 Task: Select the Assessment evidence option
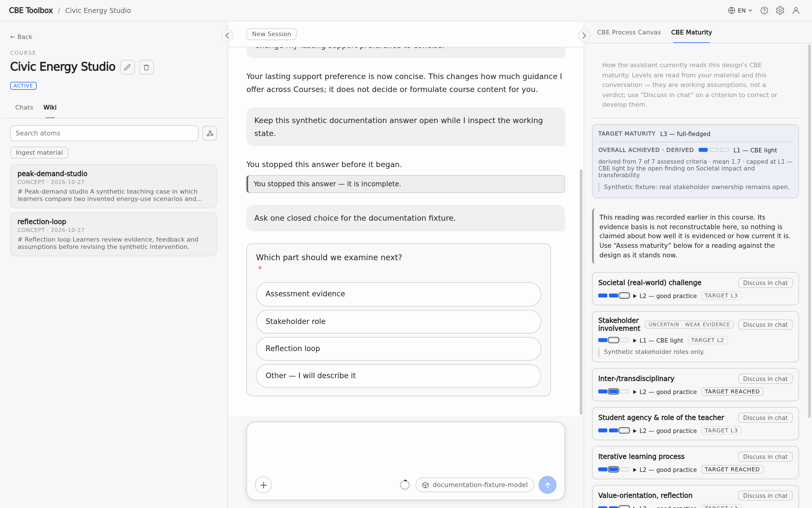(x=398, y=294)
